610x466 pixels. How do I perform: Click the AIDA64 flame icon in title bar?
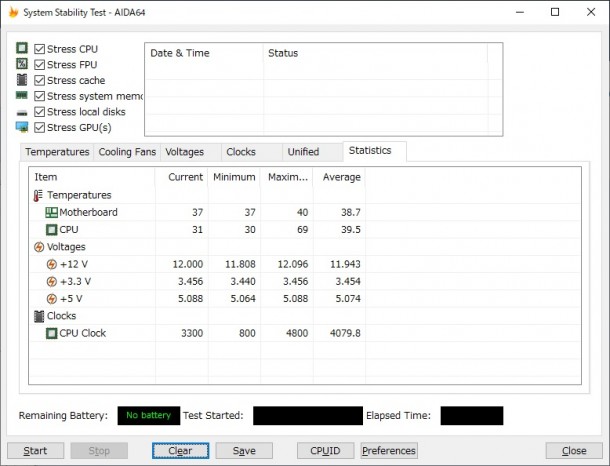[x=13, y=12]
